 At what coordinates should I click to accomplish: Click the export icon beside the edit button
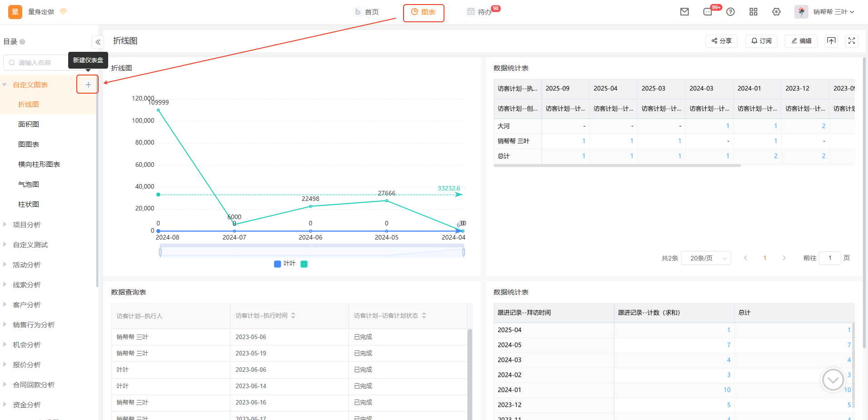pyautogui.click(x=831, y=41)
